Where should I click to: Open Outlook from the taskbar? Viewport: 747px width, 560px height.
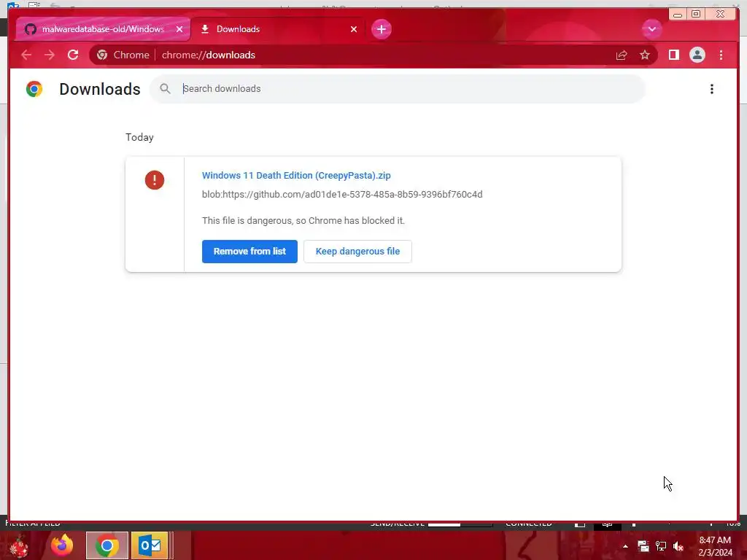[150, 545]
